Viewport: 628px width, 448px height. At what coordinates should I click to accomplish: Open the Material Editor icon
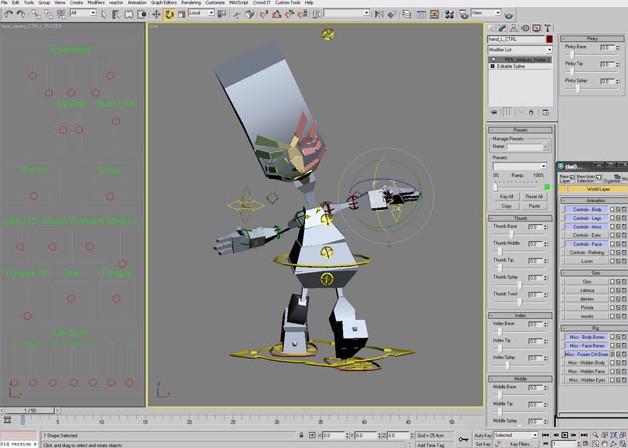449,15
